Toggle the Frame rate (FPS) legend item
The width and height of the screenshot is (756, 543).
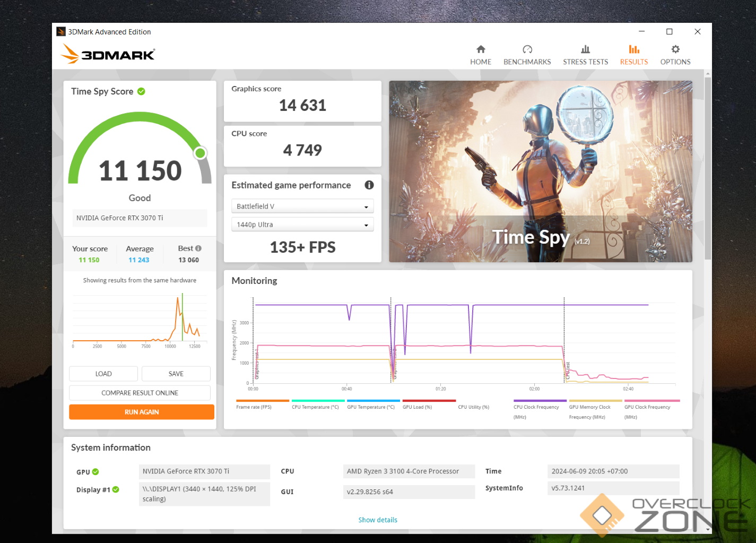click(x=254, y=407)
